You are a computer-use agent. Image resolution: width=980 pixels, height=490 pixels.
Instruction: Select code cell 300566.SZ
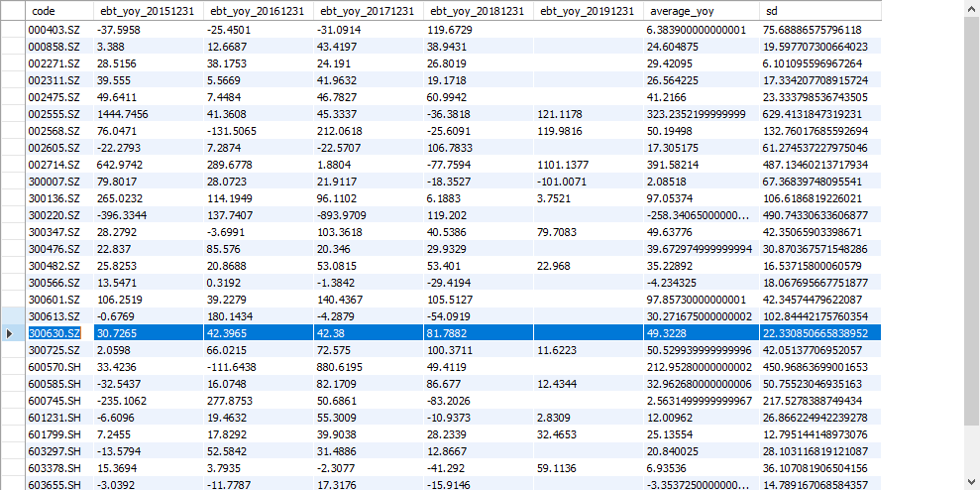(x=60, y=283)
